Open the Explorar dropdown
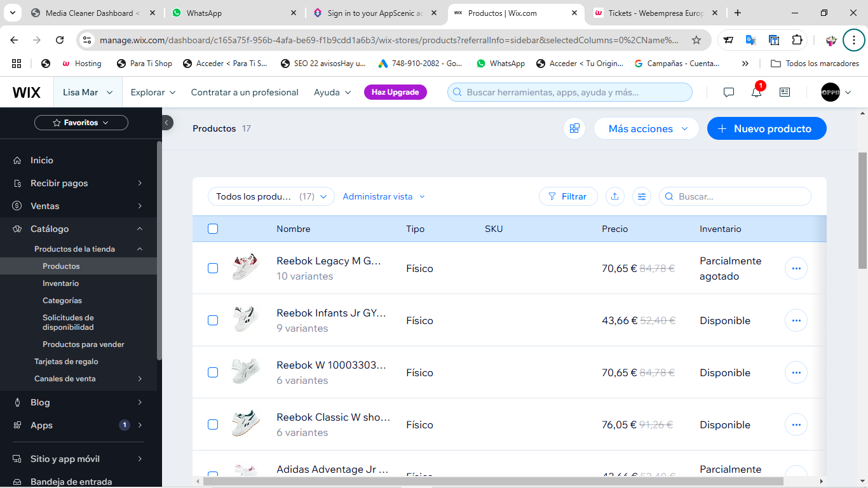Image resolution: width=868 pixels, height=488 pixels. click(x=153, y=92)
